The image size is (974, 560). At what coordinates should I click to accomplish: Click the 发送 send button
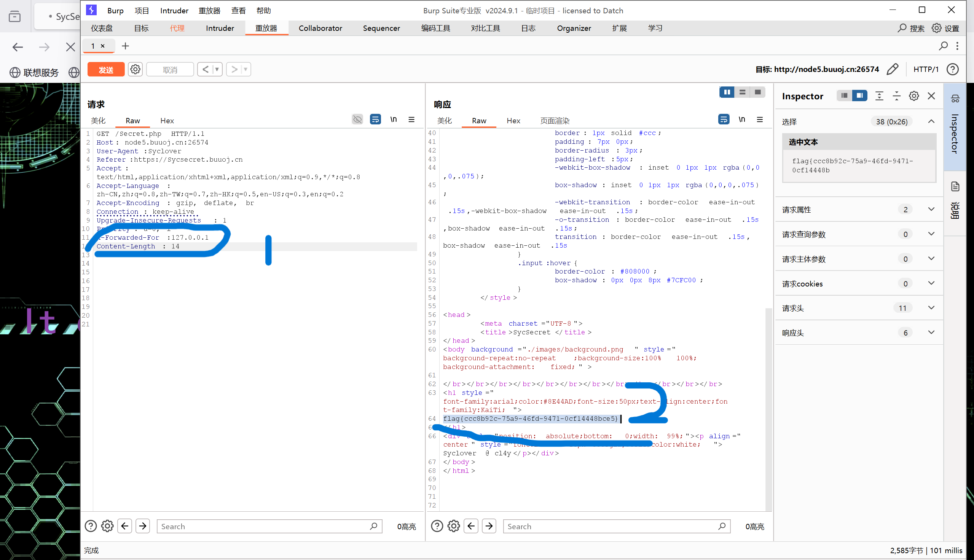[106, 69]
